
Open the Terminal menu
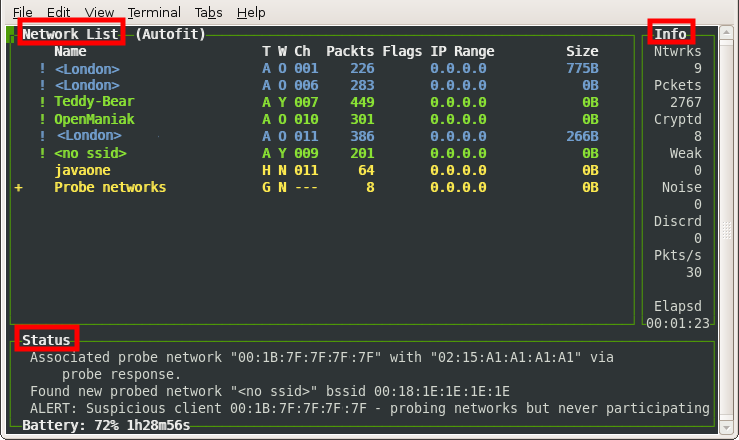154,12
